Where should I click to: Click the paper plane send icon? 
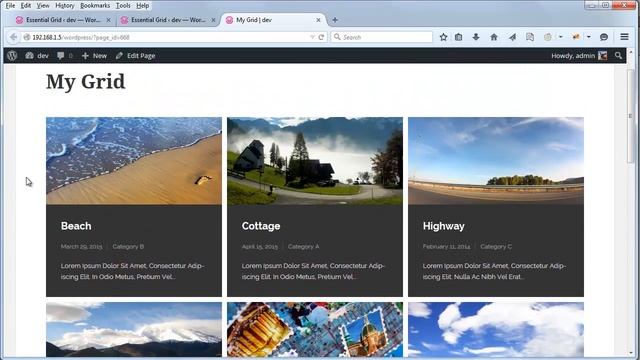[512, 37]
